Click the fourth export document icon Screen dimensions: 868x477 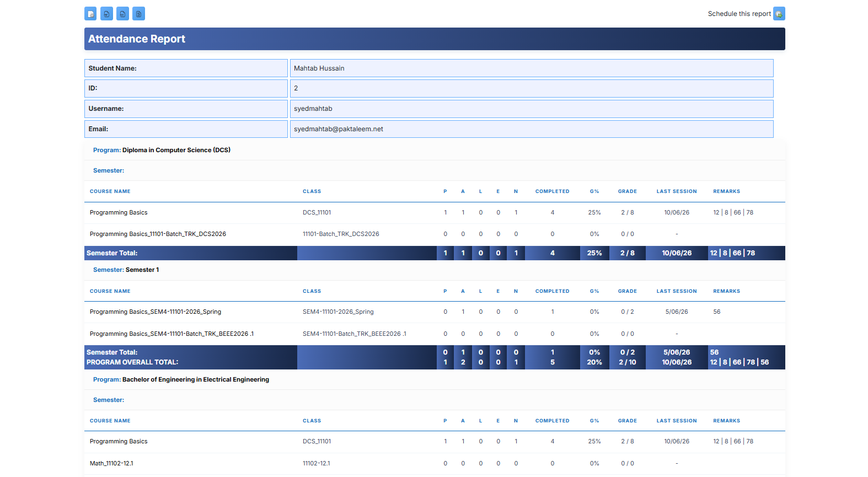click(x=138, y=14)
